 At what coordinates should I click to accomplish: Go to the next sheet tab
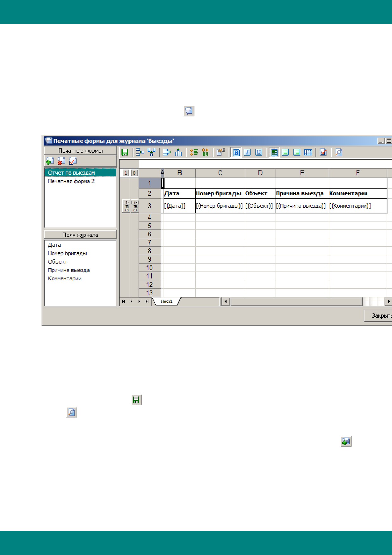[139, 302]
